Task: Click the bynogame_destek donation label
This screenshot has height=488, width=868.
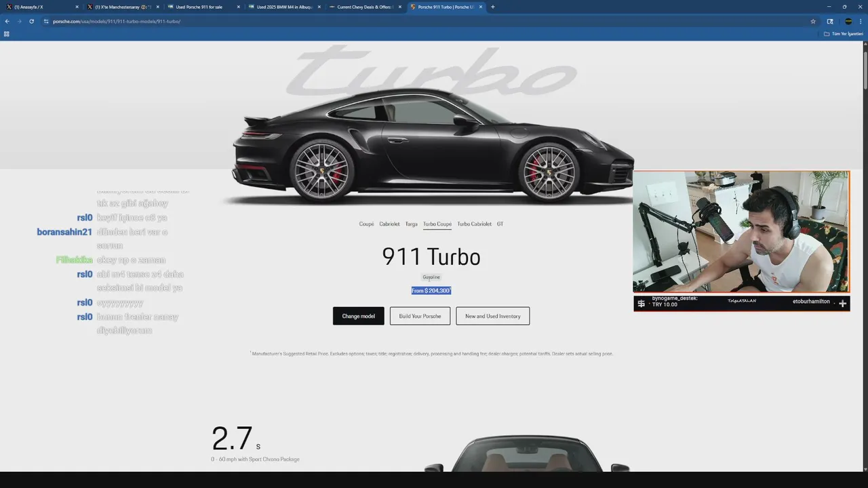Action: point(675,298)
